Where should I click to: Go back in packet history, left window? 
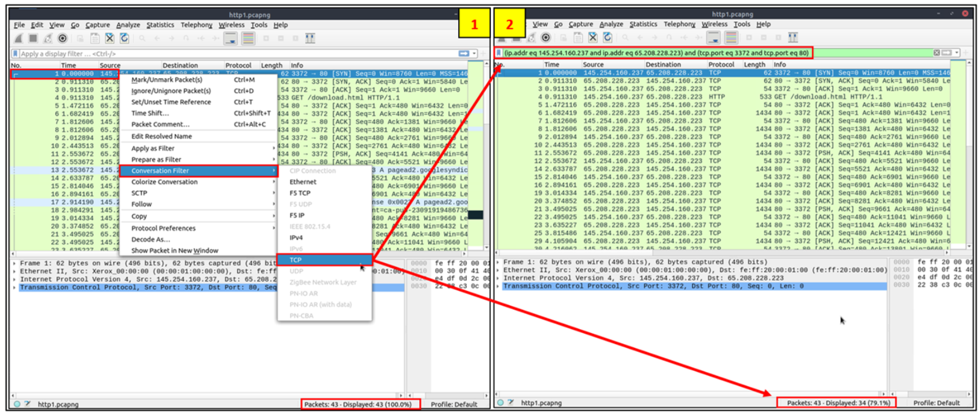(157, 38)
